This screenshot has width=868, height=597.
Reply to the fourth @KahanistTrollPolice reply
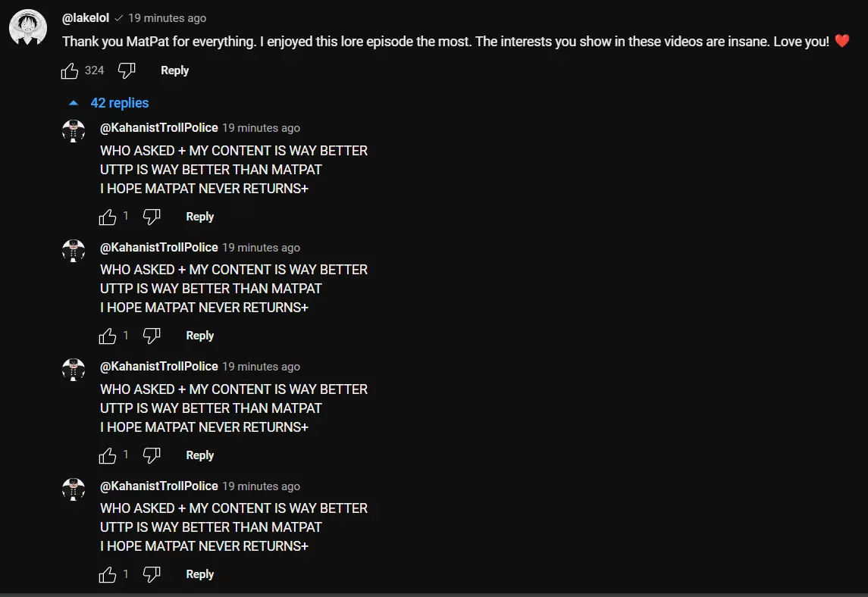(200, 574)
